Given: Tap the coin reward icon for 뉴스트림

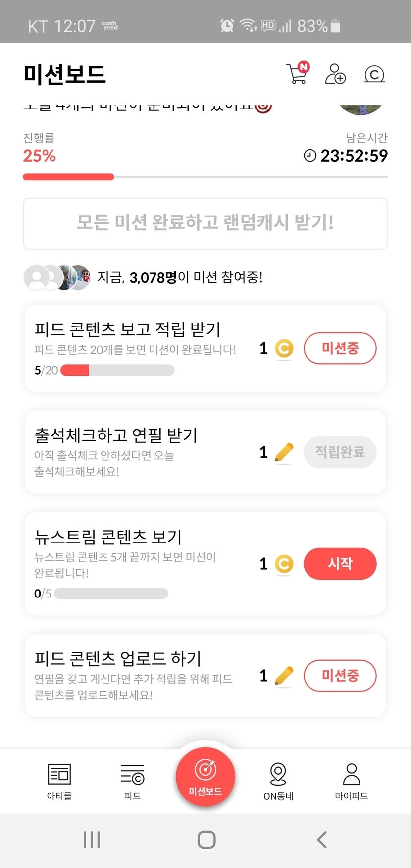Looking at the screenshot, I should 284,564.
